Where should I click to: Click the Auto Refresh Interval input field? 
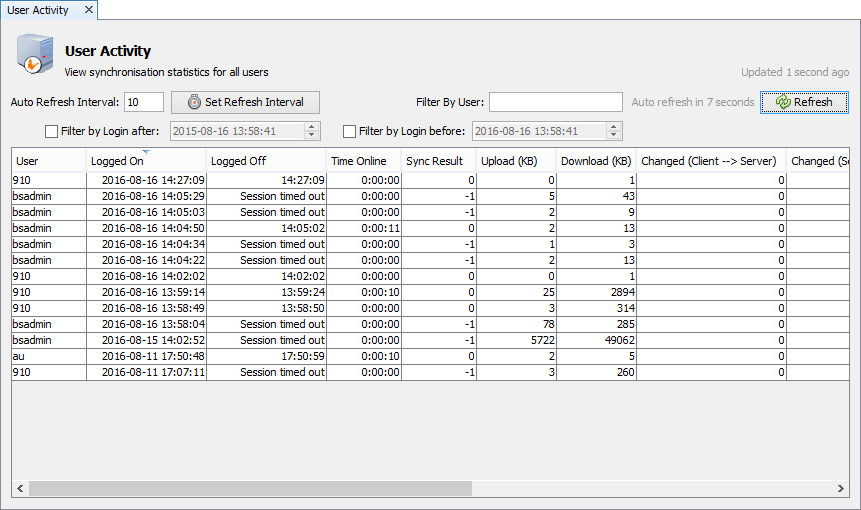click(144, 102)
